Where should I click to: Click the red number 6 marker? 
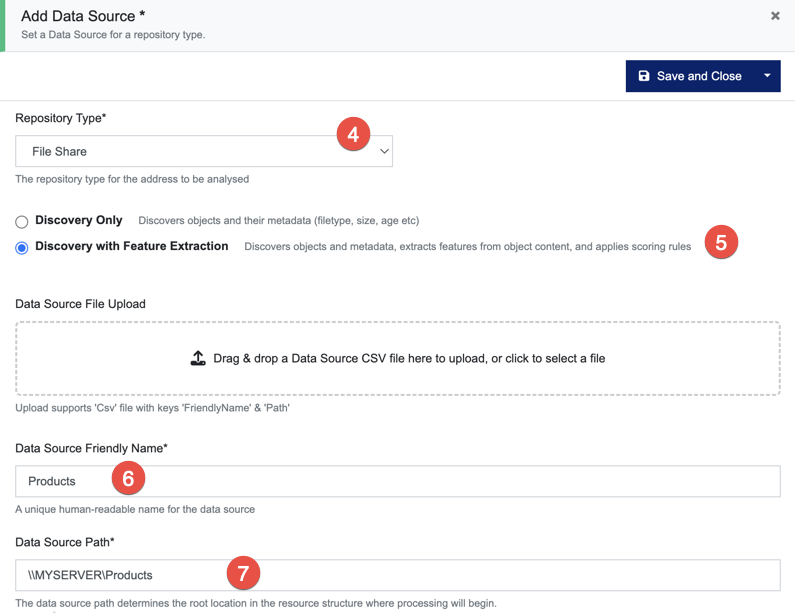coord(128,479)
